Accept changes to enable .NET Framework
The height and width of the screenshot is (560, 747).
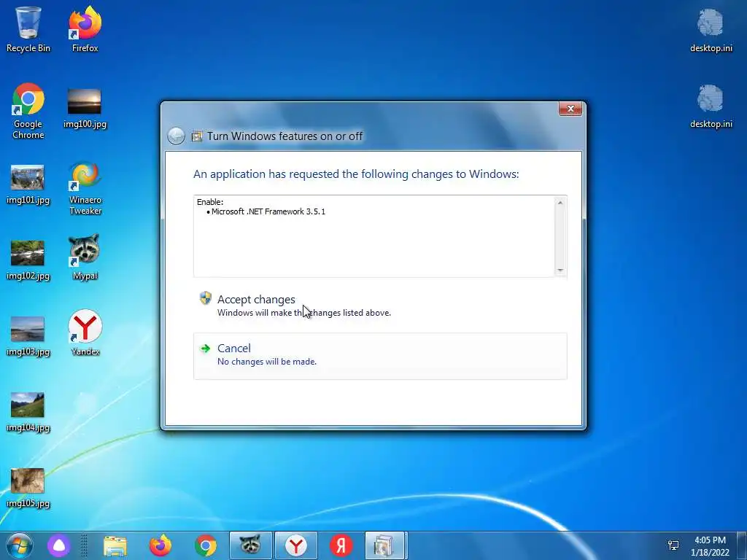(379, 306)
